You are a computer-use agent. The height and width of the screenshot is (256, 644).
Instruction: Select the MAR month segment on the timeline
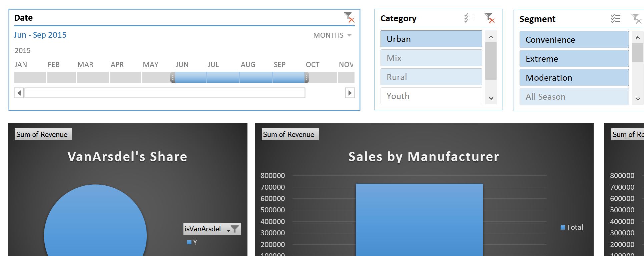(93, 77)
